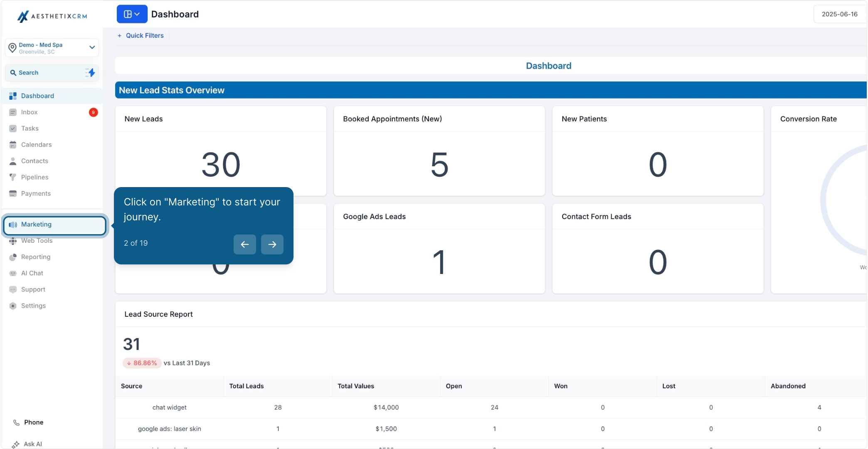Click the $1,500 total value cell
This screenshot has height=449, width=868.
(386, 429)
